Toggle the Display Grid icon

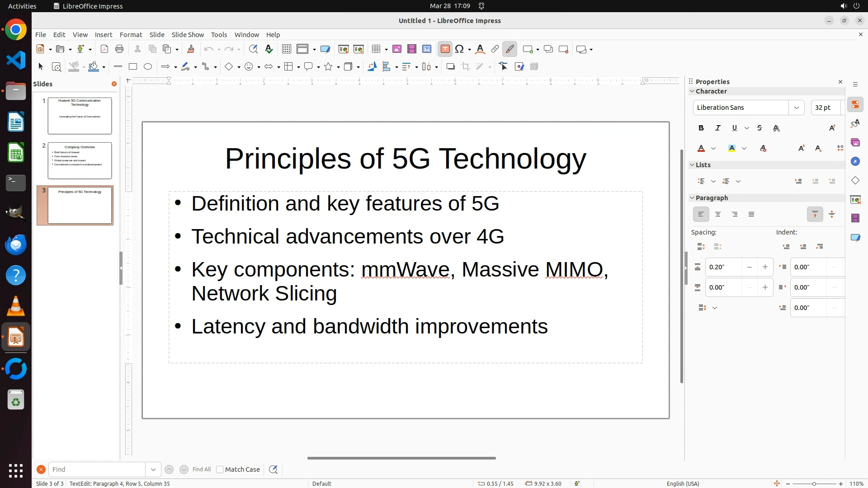coord(286,49)
